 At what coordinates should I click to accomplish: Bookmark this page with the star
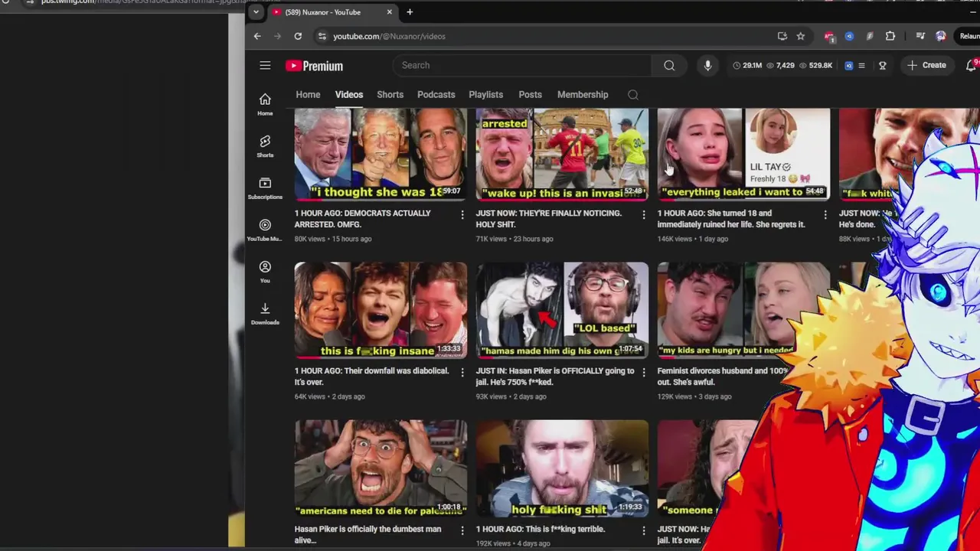[800, 36]
